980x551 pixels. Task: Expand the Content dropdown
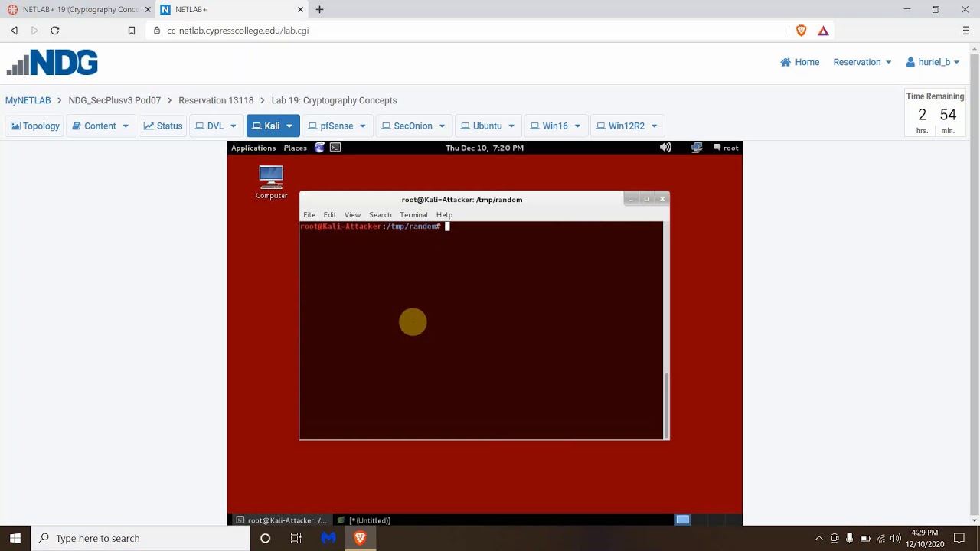click(x=125, y=126)
